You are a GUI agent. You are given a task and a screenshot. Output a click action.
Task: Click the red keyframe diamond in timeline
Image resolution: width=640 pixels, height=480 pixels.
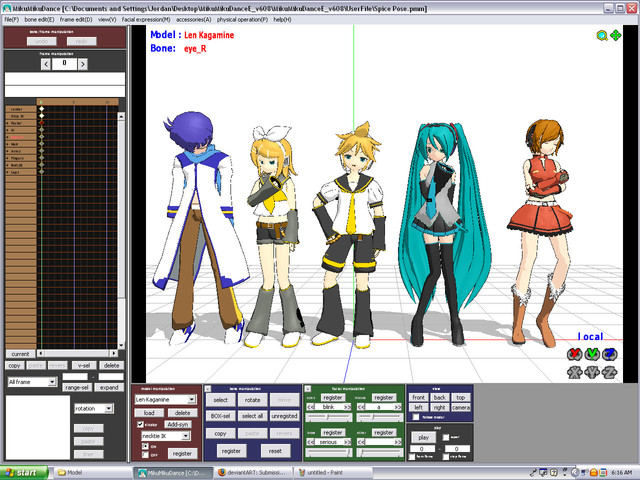41,123
